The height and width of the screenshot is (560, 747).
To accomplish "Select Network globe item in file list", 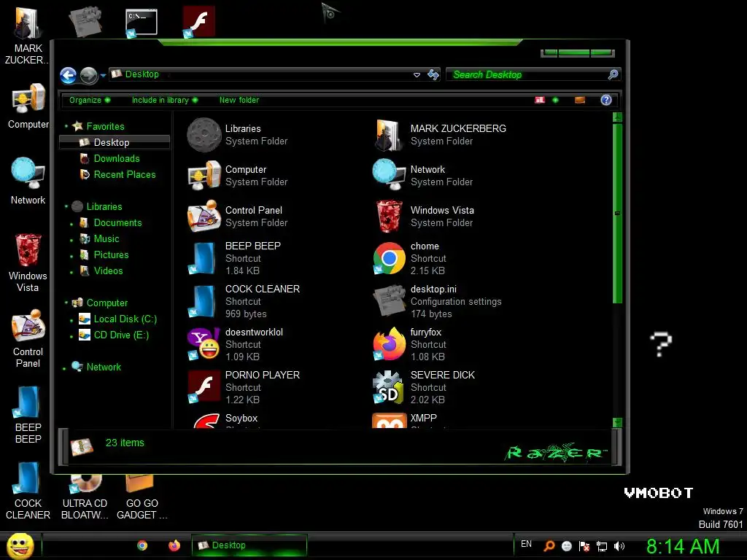I will coord(423,176).
